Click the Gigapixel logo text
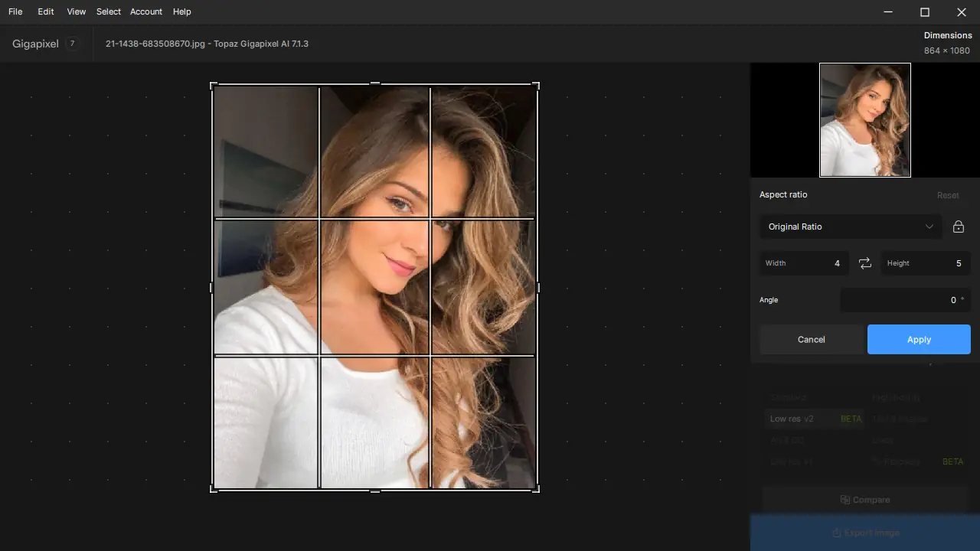 click(x=35, y=44)
